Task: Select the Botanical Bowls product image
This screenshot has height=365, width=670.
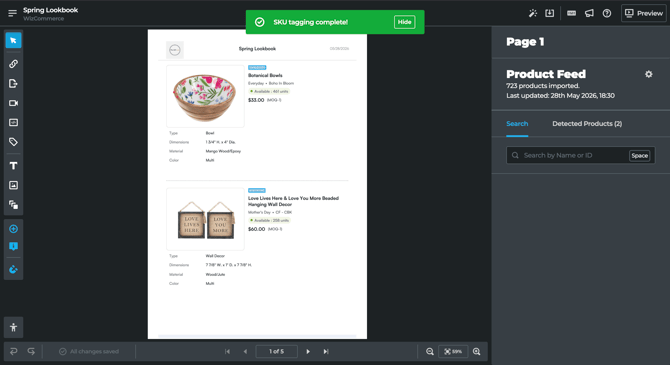Action: coord(205,97)
